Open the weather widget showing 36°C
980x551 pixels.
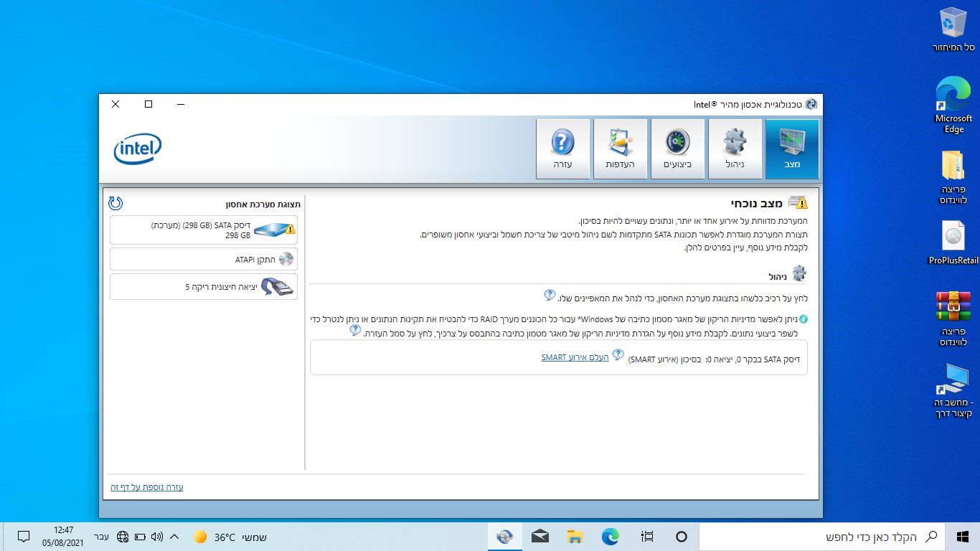230,537
